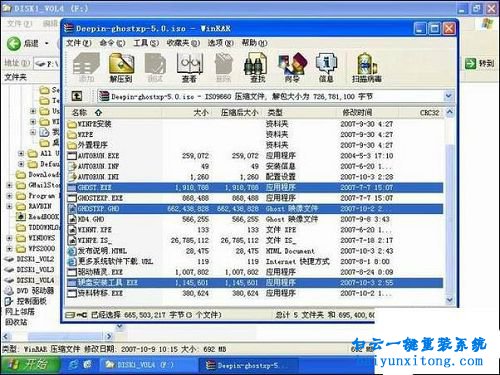This screenshot has width=500, height=375.
Task: Click the 添加 (Add) toolbar icon
Action: pyautogui.click(x=86, y=67)
